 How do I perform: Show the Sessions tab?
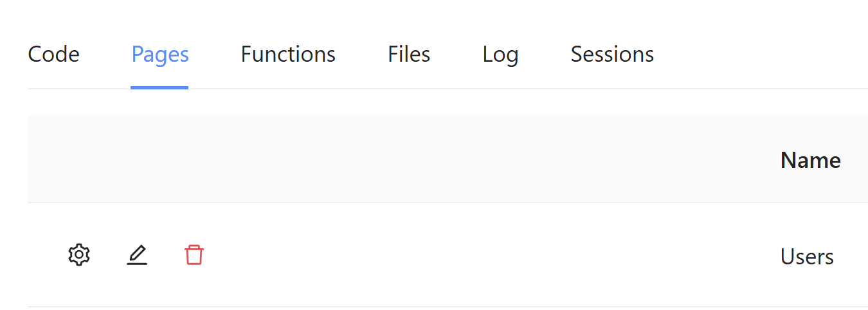point(612,55)
